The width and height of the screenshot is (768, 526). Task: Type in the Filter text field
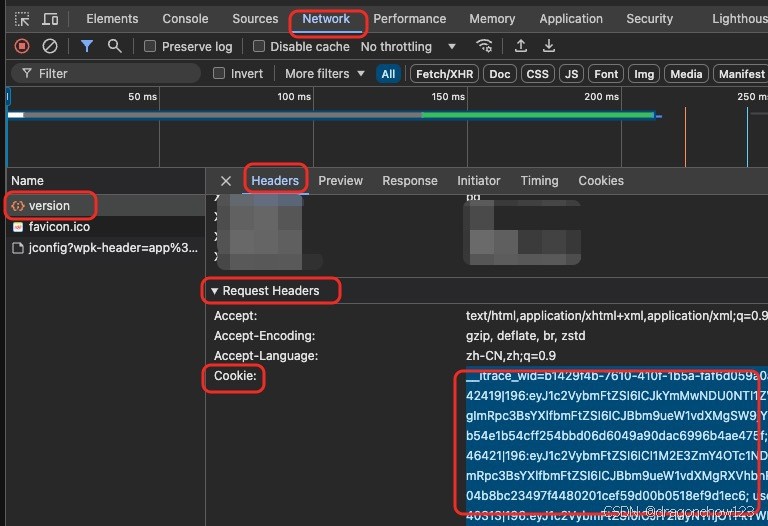tap(110, 74)
